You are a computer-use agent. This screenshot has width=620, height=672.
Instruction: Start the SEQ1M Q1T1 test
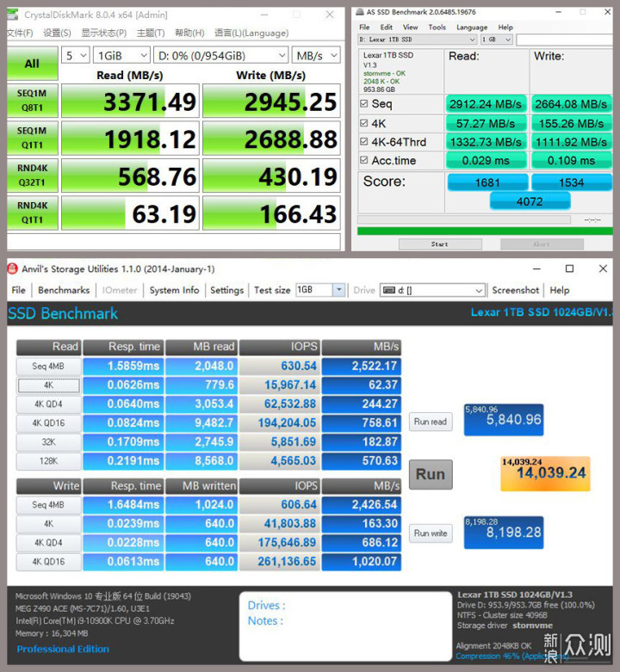point(32,138)
